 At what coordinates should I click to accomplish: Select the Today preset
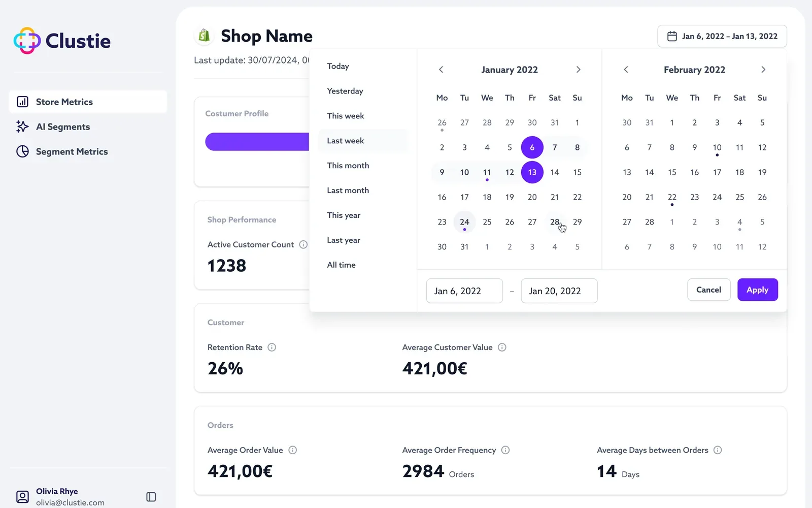(363, 66)
